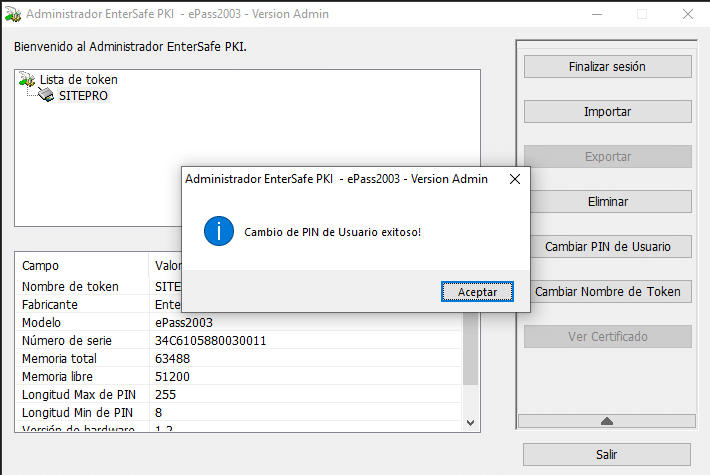Select the Longitud Max de PIN label
The image size is (710, 475).
79,395
